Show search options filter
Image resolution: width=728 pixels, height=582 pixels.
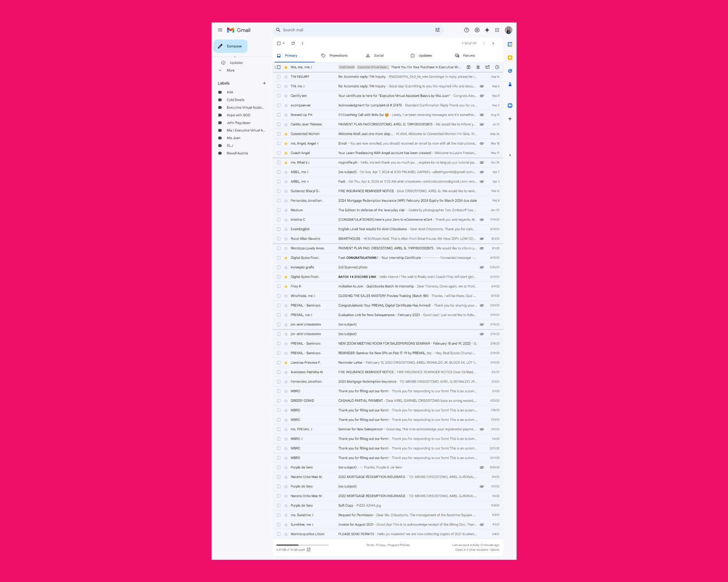click(438, 30)
